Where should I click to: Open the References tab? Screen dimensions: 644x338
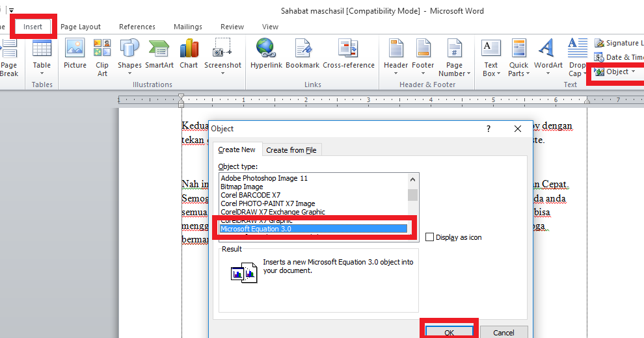(x=137, y=27)
